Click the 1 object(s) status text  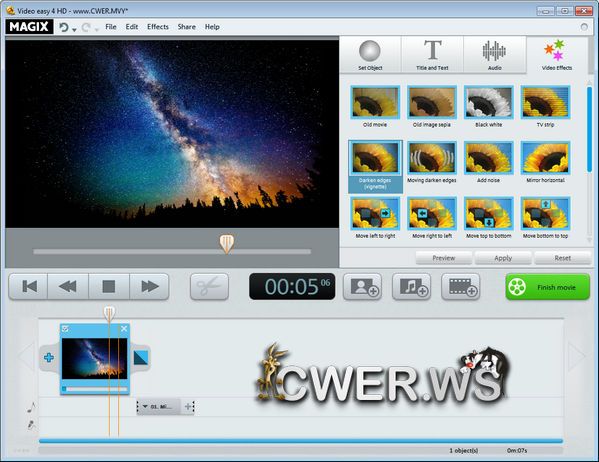pyautogui.click(x=463, y=451)
